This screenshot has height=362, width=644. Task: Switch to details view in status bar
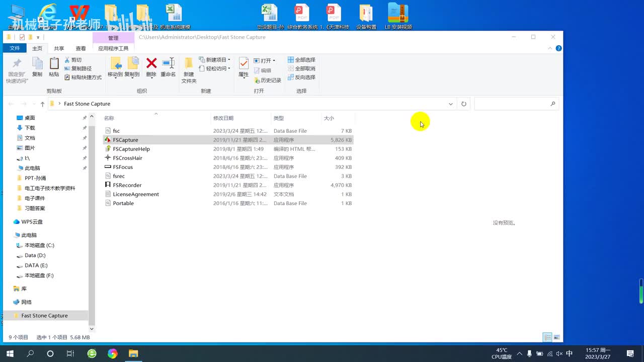click(547, 337)
